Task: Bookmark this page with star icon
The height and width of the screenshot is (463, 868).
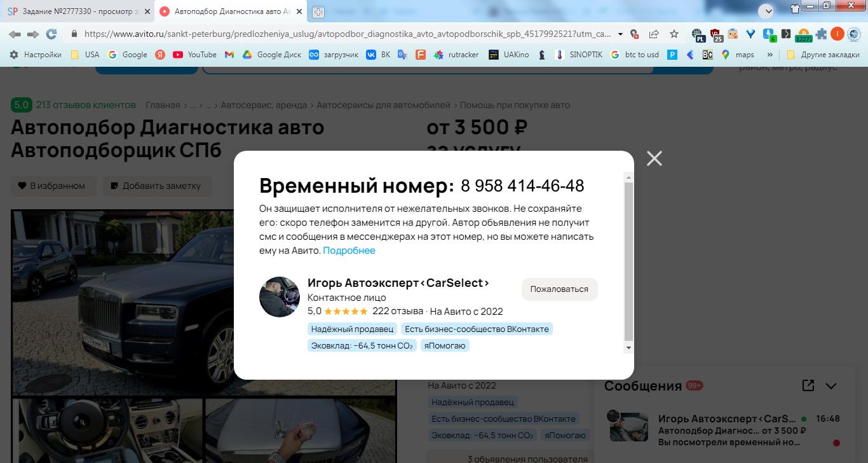Action: click(674, 34)
